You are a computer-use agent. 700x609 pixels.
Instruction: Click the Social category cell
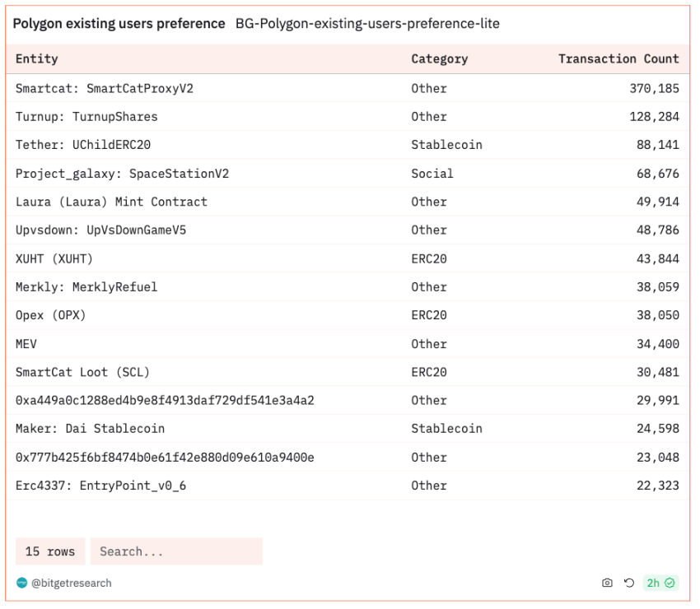[432, 174]
